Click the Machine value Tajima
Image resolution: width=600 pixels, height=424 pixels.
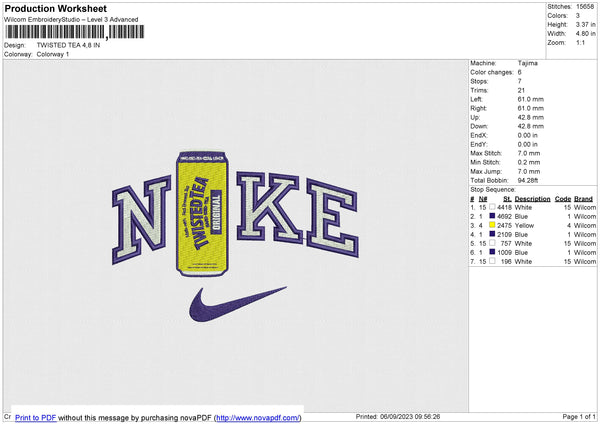(527, 63)
